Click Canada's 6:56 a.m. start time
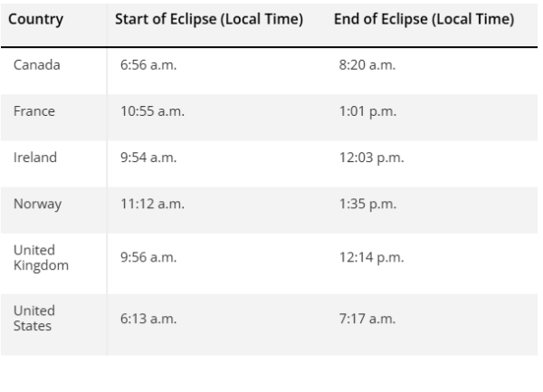The width and height of the screenshot is (543, 392). click(x=148, y=65)
